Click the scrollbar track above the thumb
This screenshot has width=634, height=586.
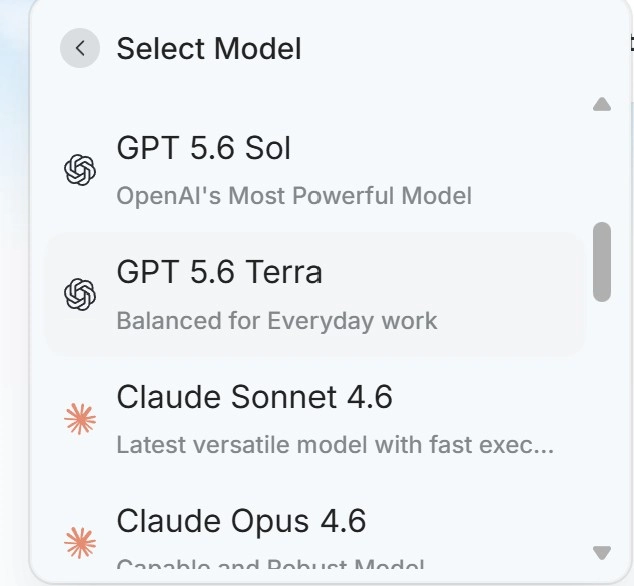tap(602, 167)
